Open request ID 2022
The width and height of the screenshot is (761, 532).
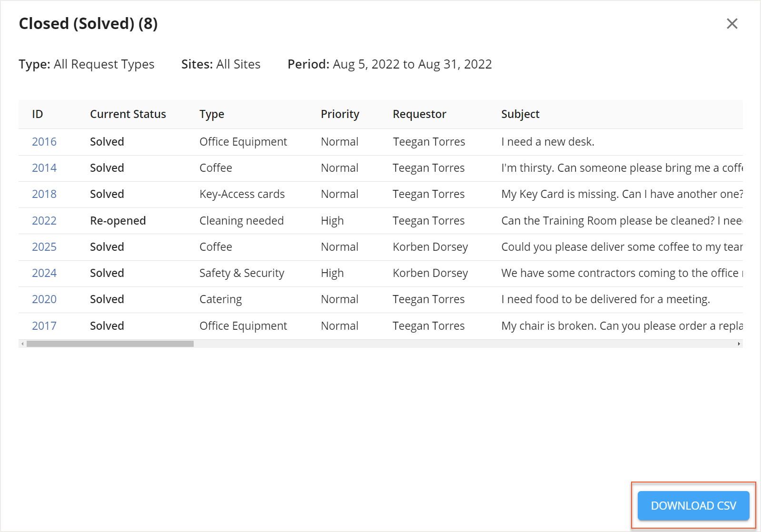pos(44,221)
